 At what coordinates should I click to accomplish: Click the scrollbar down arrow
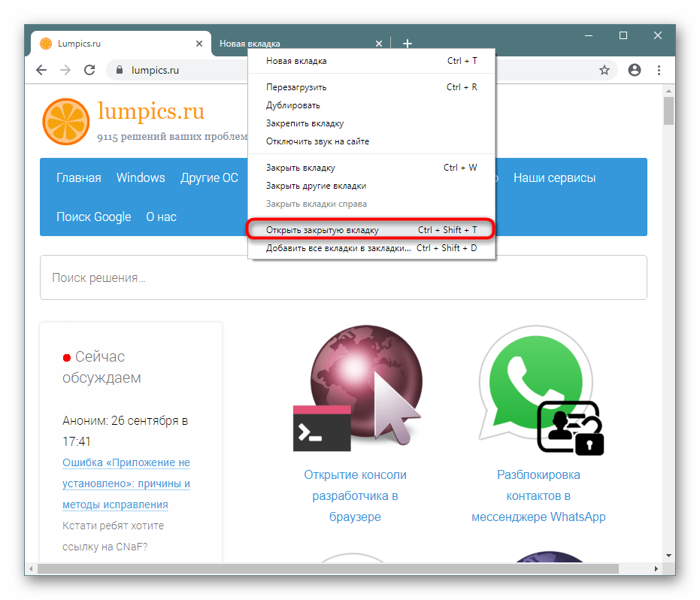668,556
